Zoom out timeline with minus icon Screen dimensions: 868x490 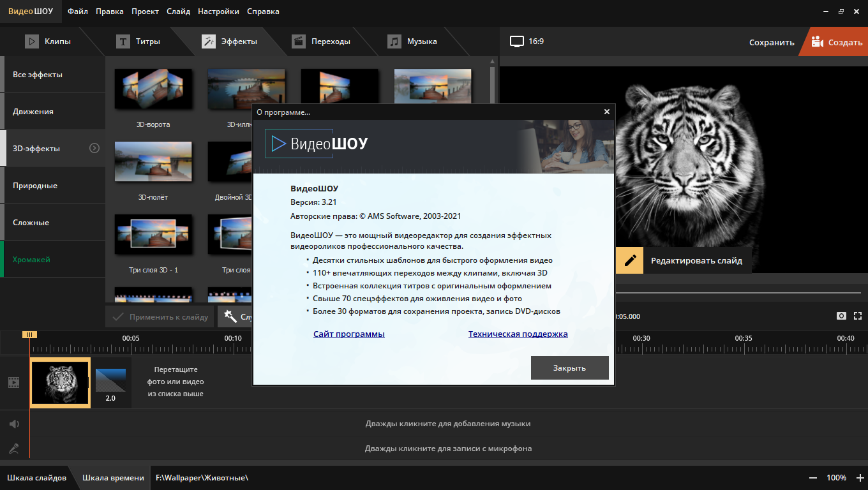(x=813, y=478)
